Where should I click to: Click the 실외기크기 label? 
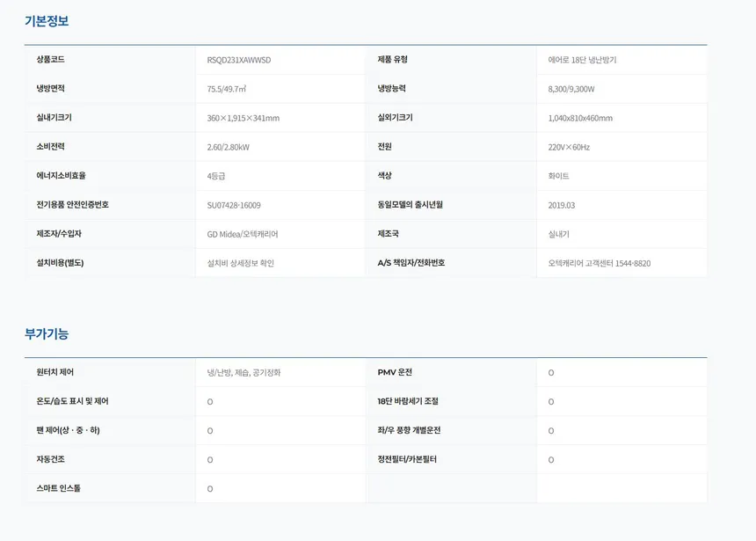coord(395,117)
